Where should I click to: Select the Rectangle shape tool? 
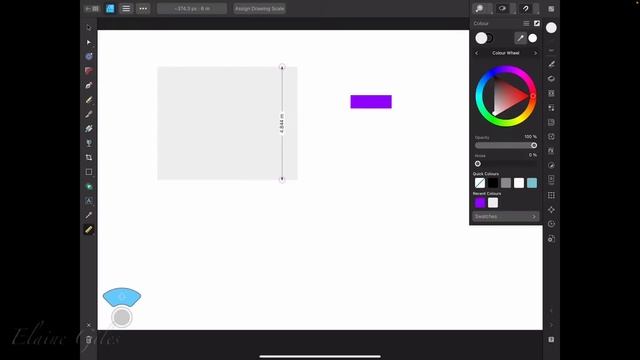(89, 172)
